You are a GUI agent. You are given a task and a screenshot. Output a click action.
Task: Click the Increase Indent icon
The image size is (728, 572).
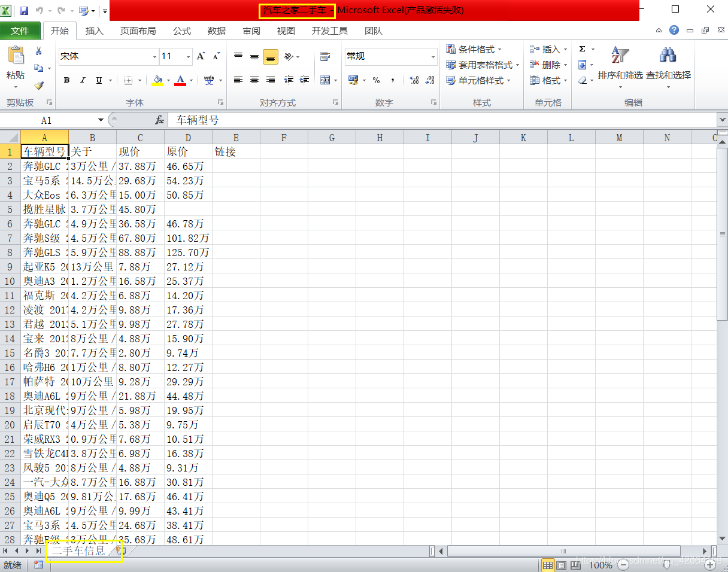pyautogui.click(x=304, y=80)
